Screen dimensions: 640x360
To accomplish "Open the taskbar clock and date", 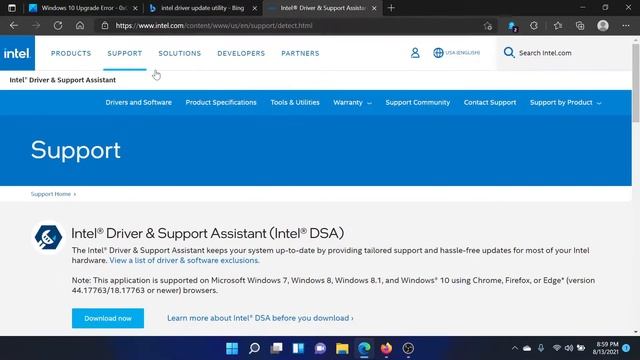I will [606, 348].
